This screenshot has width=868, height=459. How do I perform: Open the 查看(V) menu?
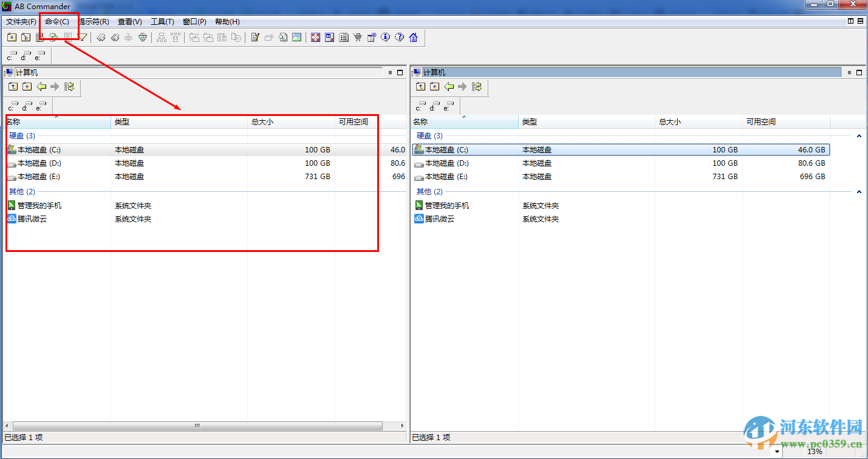pyautogui.click(x=130, y=22)
